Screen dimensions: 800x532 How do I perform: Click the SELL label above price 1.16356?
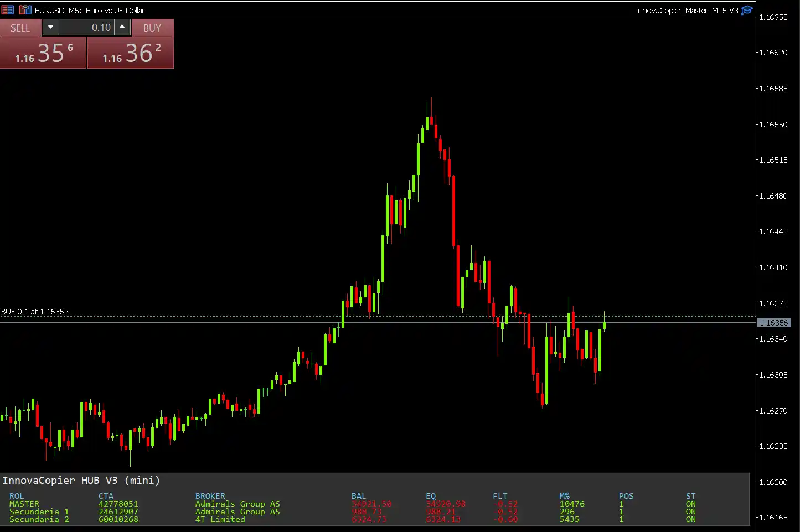[20, 28]
